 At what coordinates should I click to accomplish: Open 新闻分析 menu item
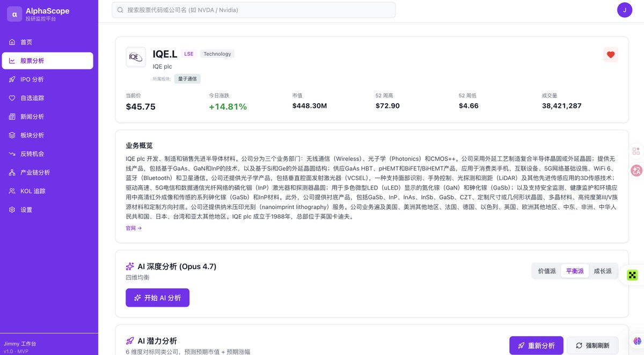(47, 117)
